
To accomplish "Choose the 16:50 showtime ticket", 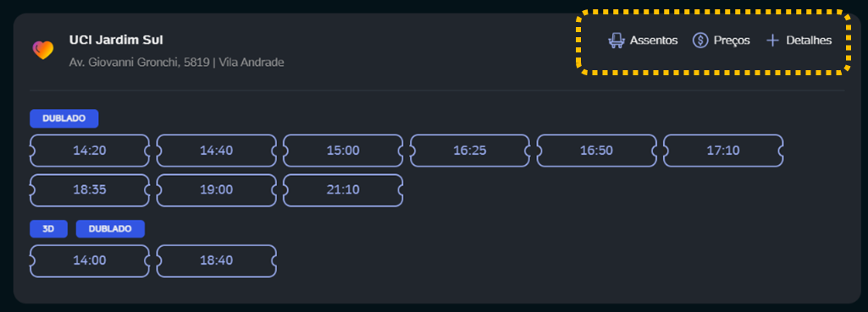I will pos(597,151).
